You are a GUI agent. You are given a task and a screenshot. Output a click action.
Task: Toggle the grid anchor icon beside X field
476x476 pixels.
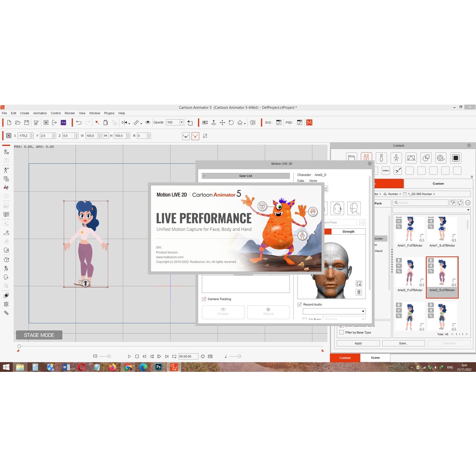(x=8, y=136)
